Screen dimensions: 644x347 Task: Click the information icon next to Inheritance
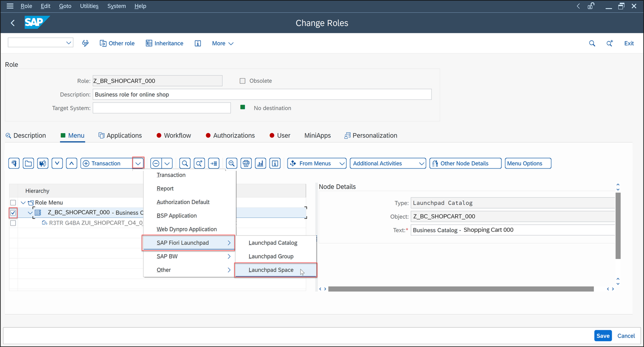(198, 43)
